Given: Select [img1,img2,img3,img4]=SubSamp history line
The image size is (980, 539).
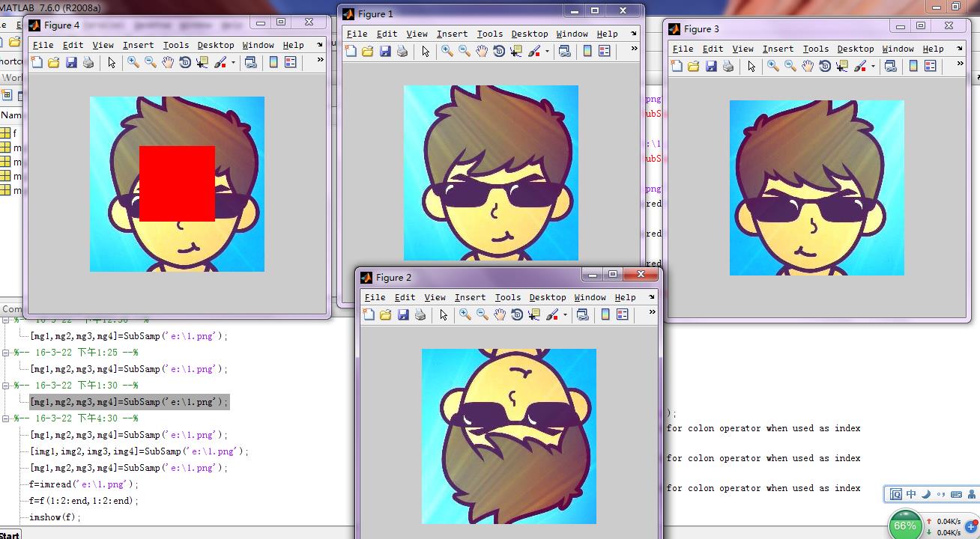Looking at the screenshot, I should tap(139, 451).
